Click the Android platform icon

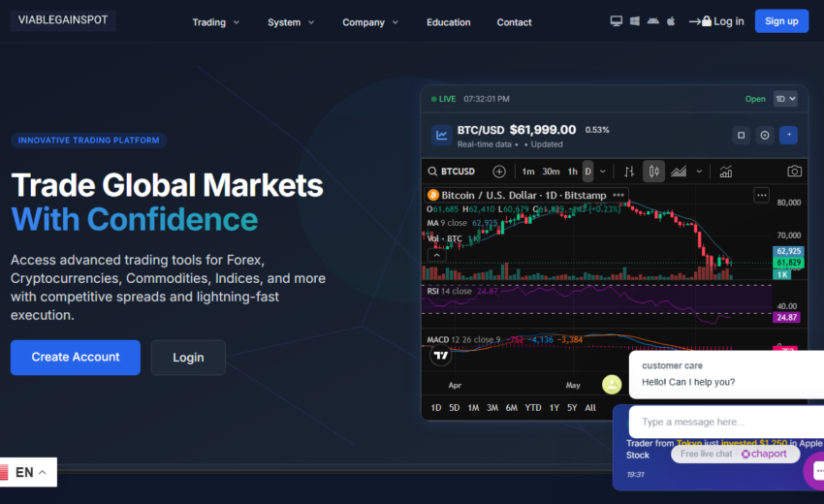653,21
